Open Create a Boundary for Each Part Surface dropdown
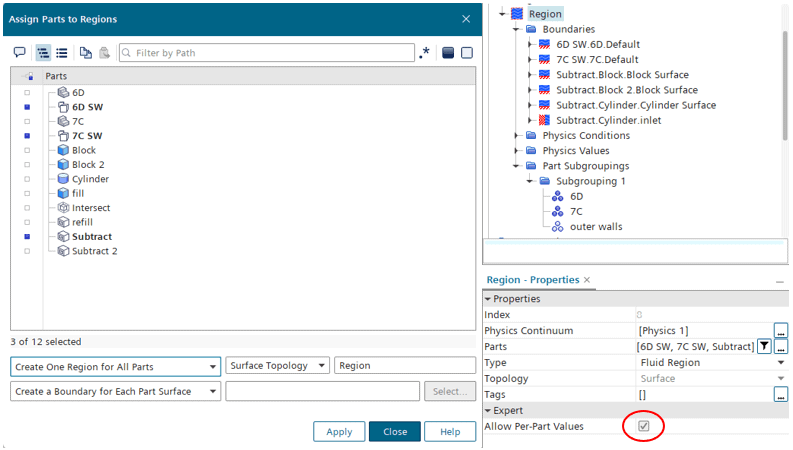Screen dimensions: 793x450 click(x=115, y=391)
